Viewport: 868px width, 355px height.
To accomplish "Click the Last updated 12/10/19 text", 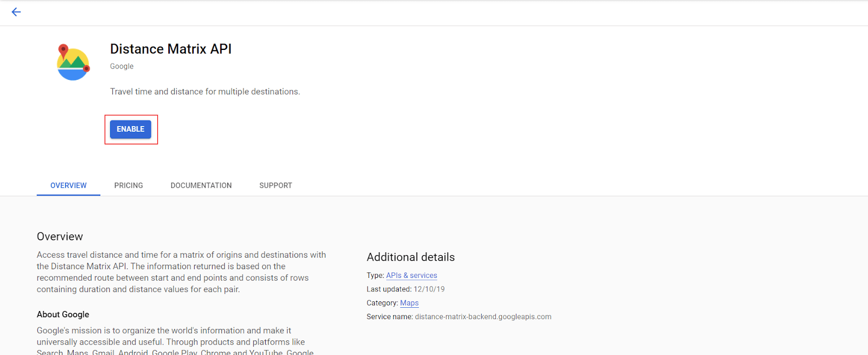I will click(x=405, y=289).
